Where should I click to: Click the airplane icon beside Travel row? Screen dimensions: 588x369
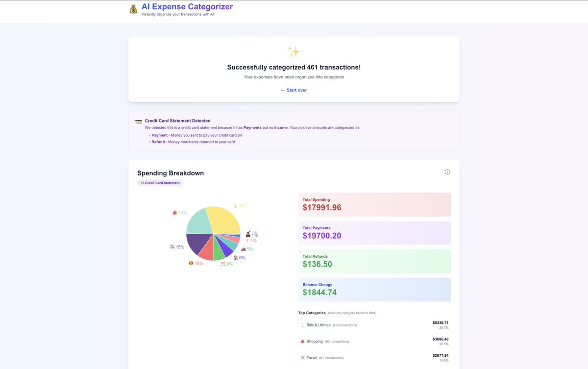[302, 358]
